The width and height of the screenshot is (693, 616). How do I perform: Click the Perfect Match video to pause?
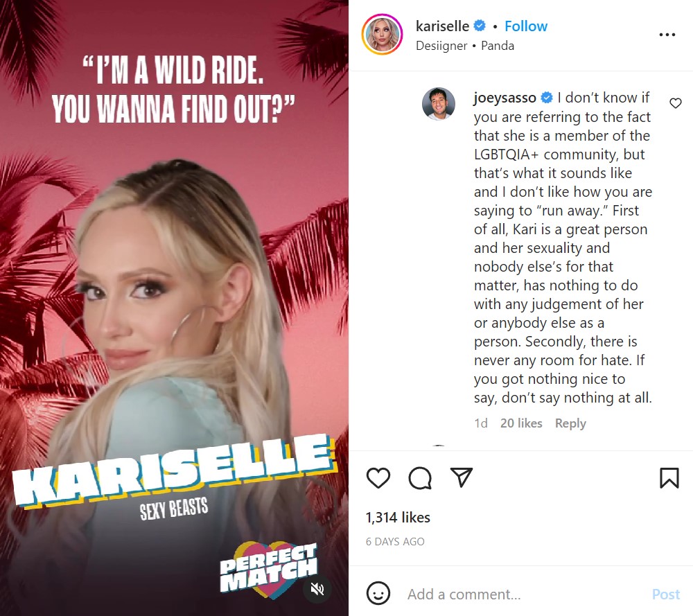click(x=174, y=308)
